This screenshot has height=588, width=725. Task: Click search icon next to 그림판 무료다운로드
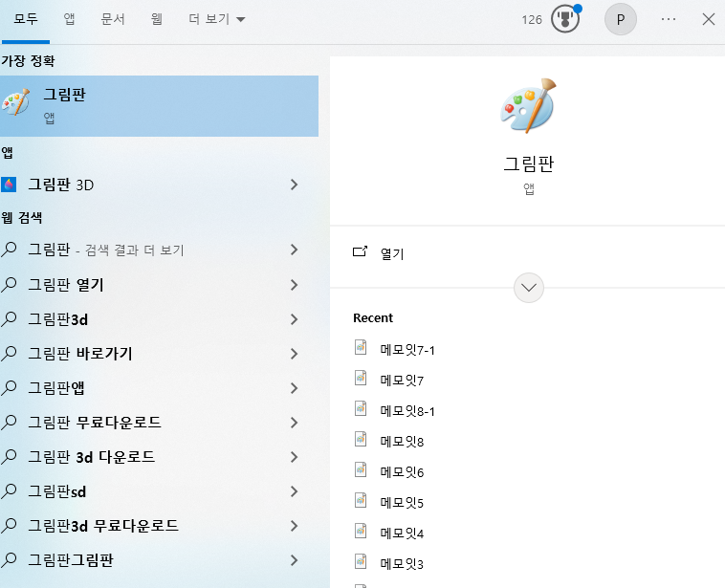click(9, 422)
